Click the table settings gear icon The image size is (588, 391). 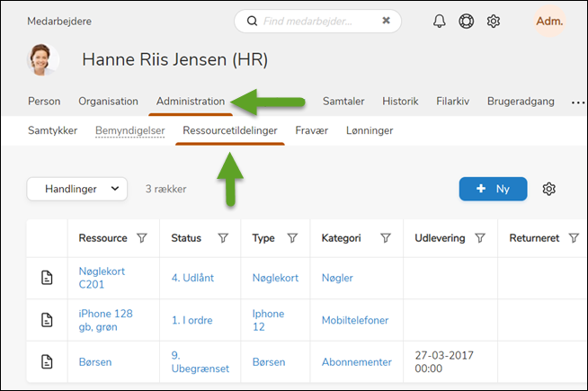pyautogui.click(x=549, y=189)
